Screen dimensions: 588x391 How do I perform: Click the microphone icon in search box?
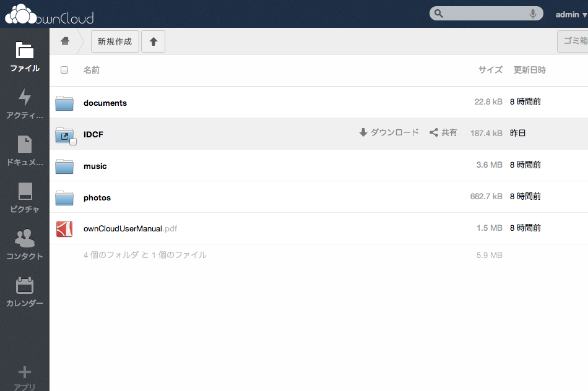pos(532,14)
